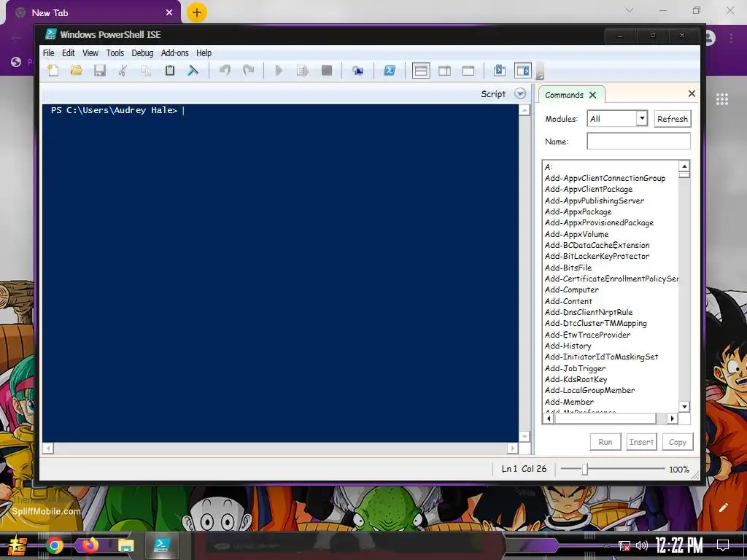Open the View menu
The height and width of the screenshot is (560, 747).
pos(90,52)
